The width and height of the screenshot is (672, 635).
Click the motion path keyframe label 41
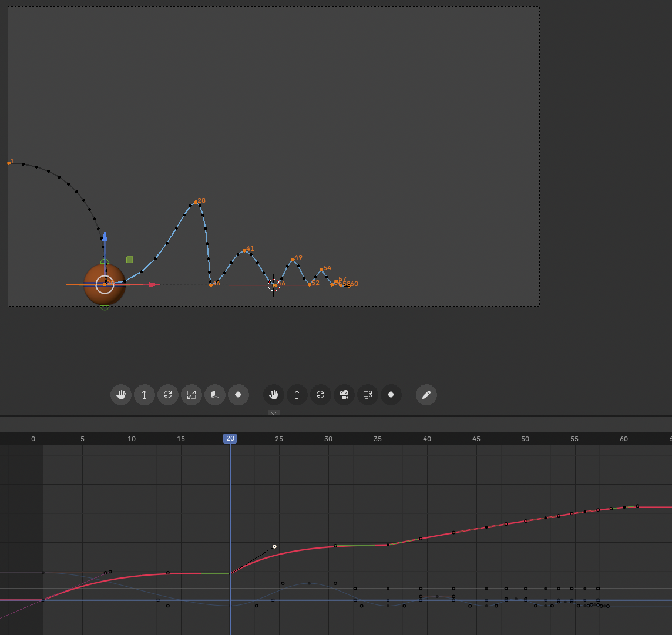coord(250,248)
